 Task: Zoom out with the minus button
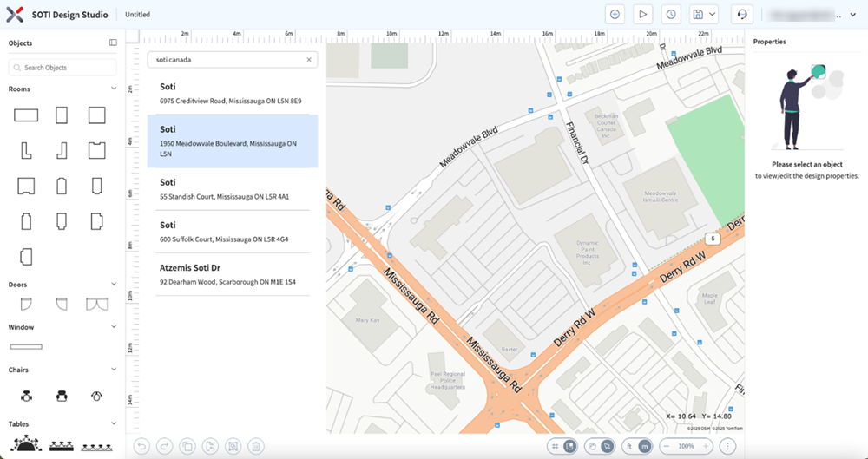667,446
